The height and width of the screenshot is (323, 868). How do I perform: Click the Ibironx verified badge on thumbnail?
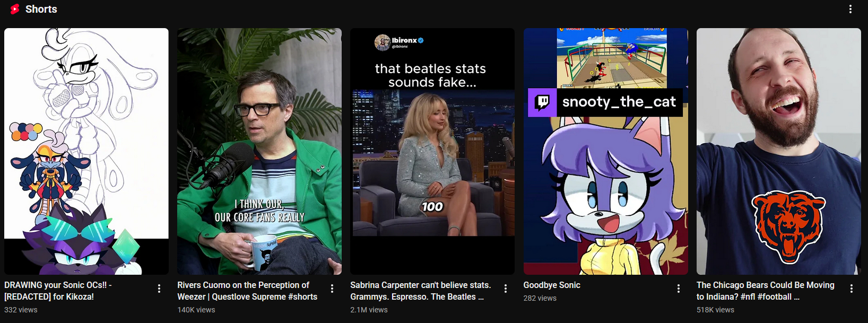coord(421,40)
